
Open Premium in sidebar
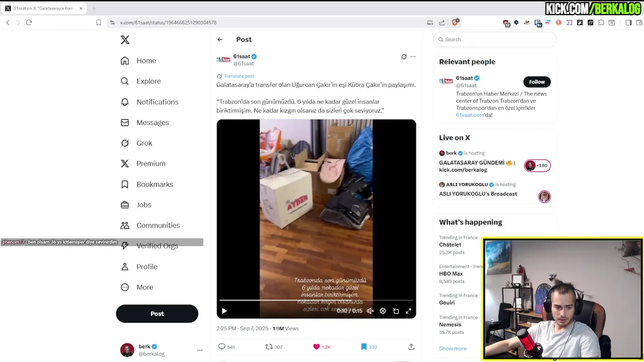click(143, 164)
